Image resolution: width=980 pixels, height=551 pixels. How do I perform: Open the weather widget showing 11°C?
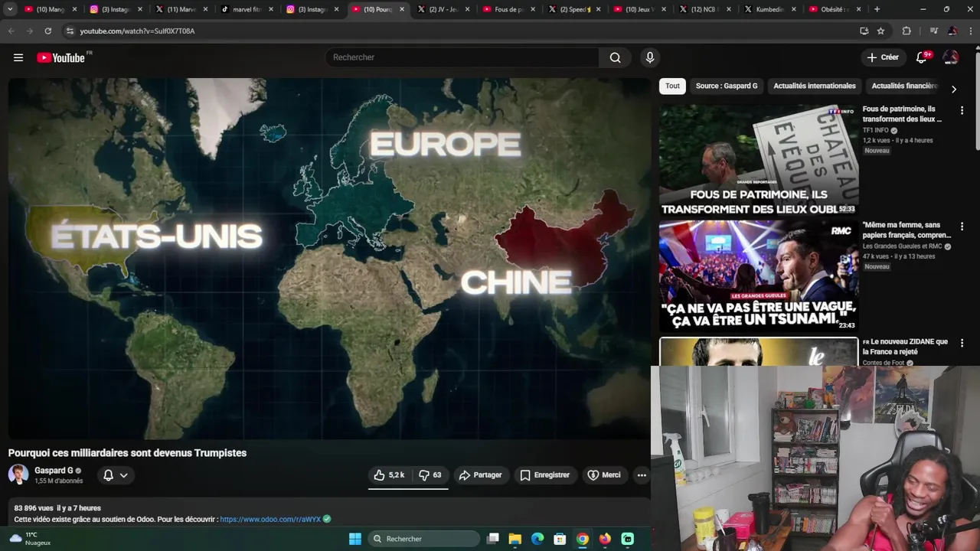tap(31, 539)
